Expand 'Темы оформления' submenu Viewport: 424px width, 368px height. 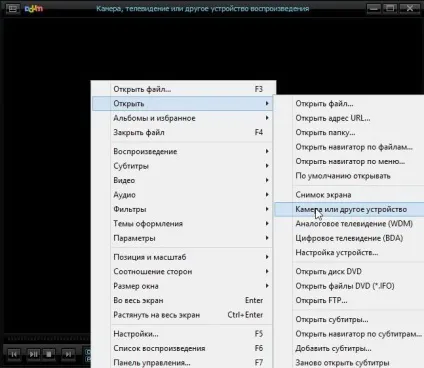tap(182, 224)
